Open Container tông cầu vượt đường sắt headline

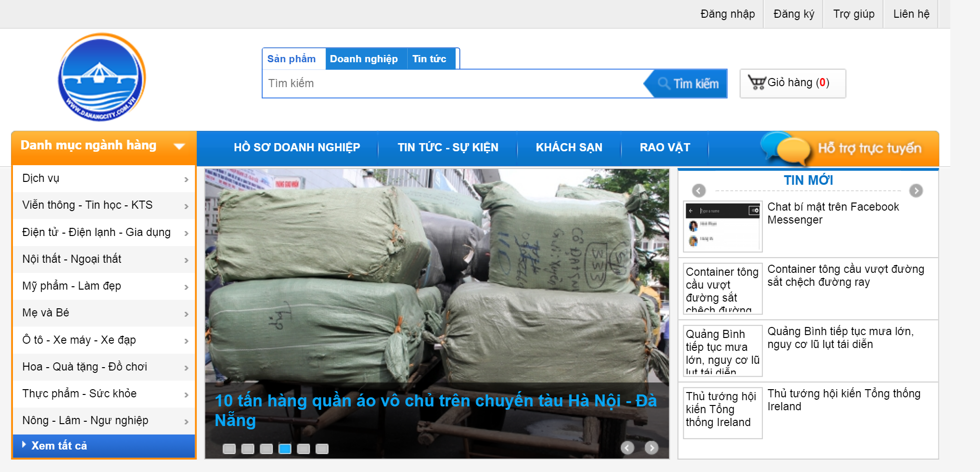point(846,276)
